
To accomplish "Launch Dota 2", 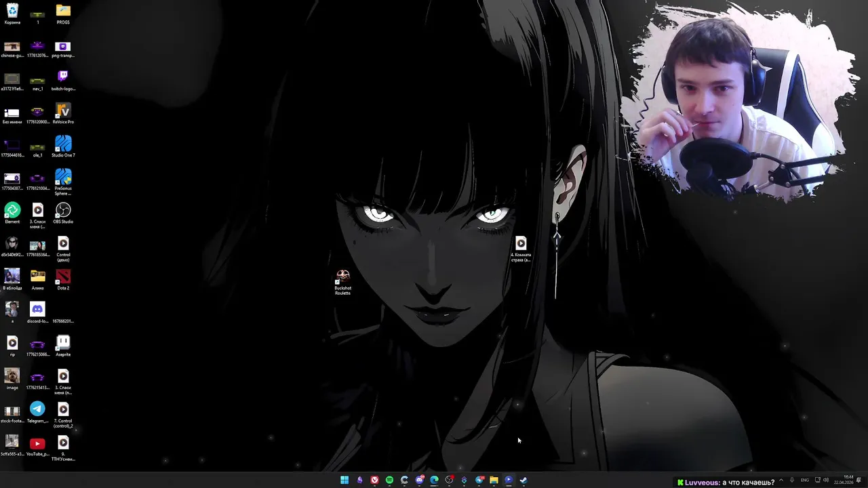I will pos(63,280).
